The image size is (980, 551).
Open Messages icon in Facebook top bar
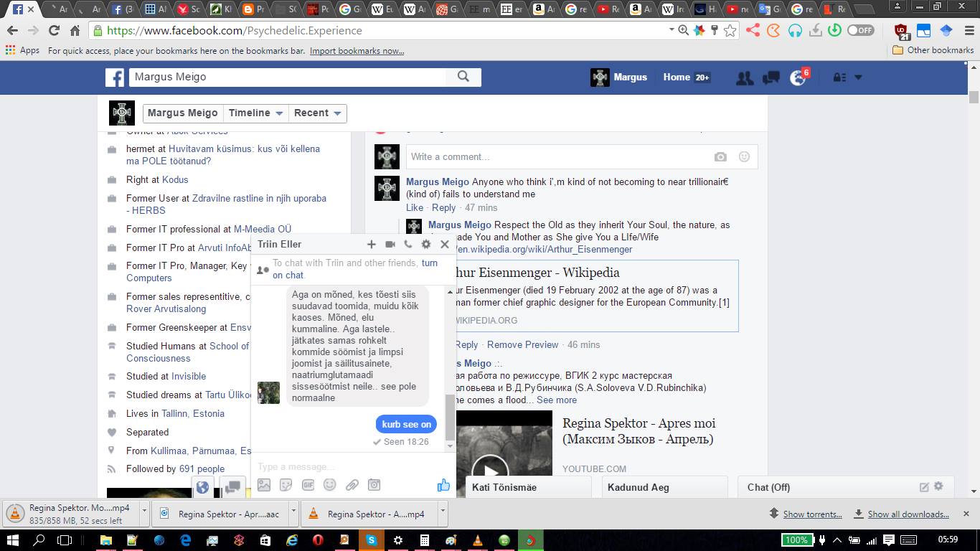tap(771, 77)
